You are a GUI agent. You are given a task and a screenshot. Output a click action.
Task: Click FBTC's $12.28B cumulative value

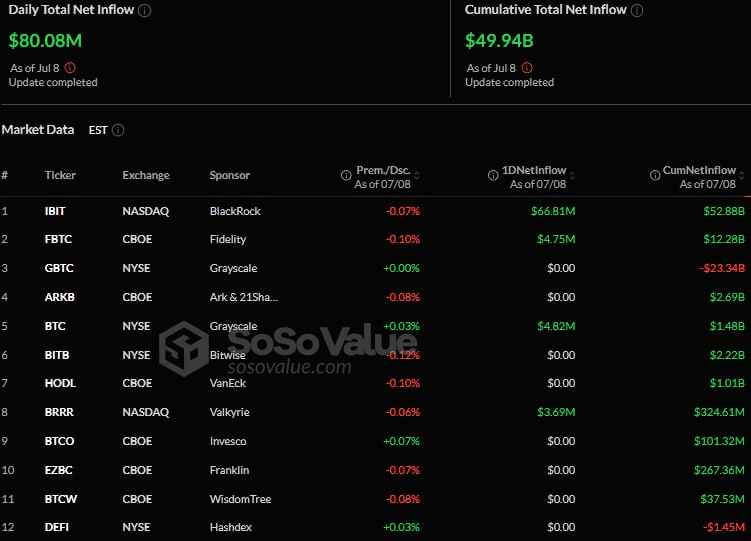(x=724, y=239)
